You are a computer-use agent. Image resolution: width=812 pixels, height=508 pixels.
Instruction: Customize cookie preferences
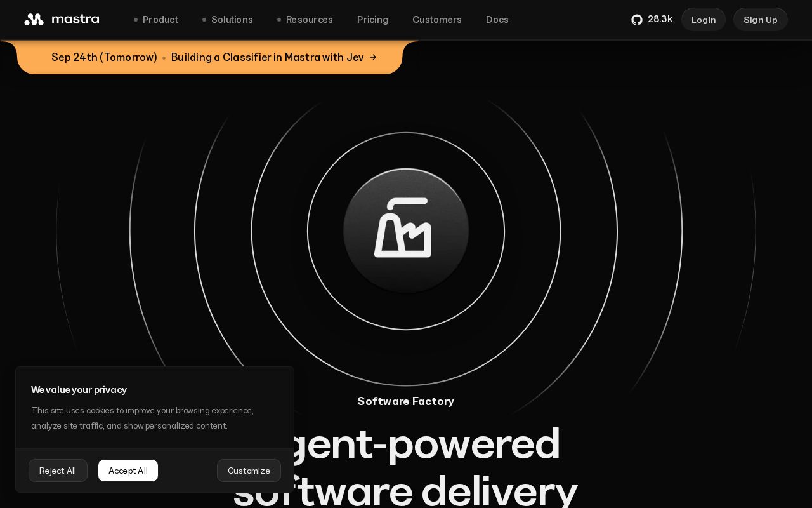[x=249, y=471]
